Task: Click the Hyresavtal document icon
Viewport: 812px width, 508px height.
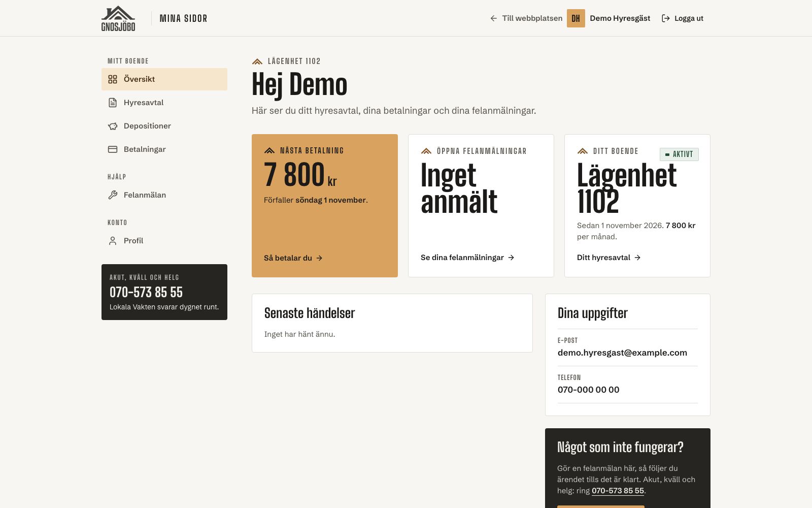Action: (113, 103)
